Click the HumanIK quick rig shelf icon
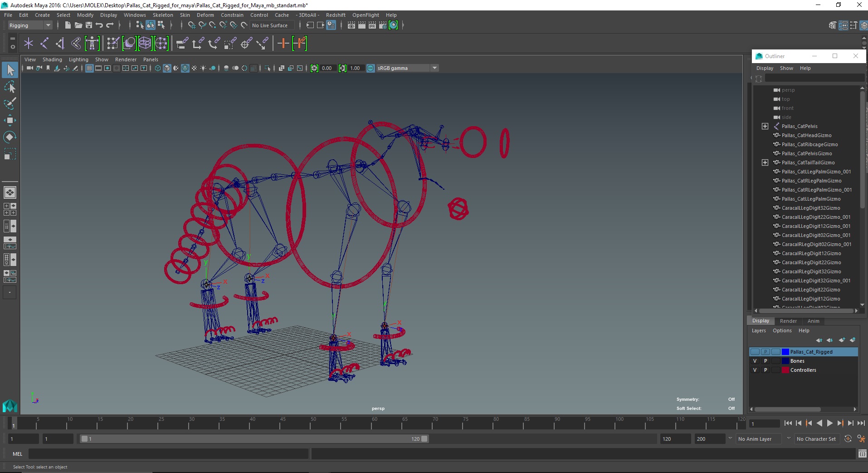The image size is (868, 473). point(92,44)
